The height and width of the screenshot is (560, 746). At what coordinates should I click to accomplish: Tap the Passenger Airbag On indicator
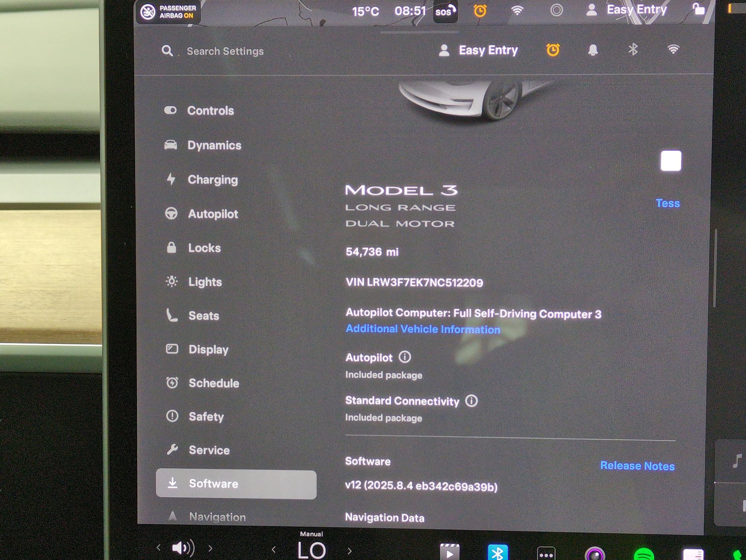(x=169, y=12)
